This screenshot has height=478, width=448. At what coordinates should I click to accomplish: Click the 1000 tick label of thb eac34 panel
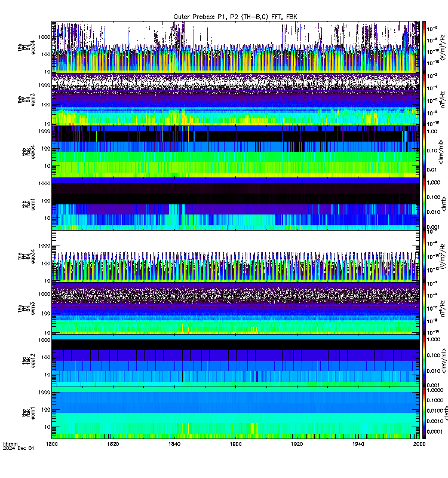[x=44, y=37]
